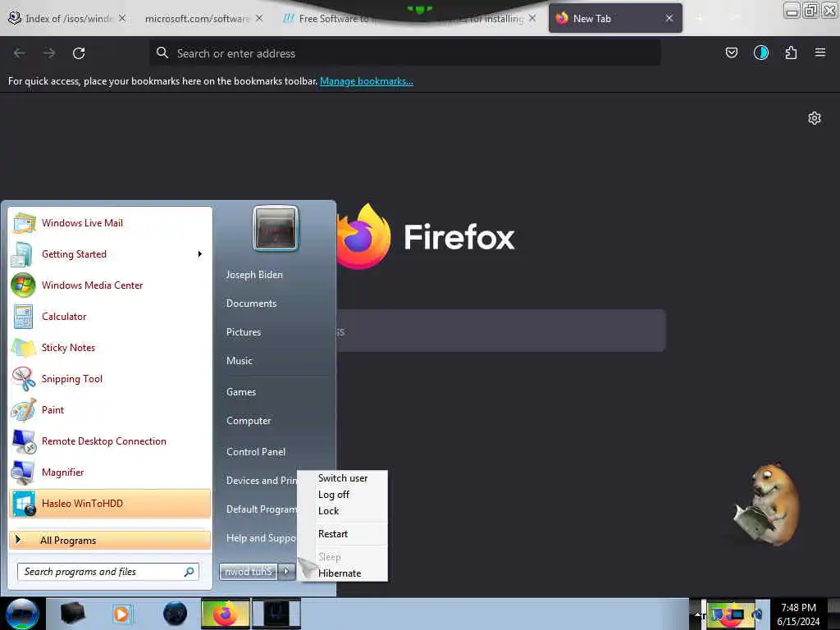This screenshot has width=840, height=630.
Task: Open Firefox extensions menu
Action: pos(791,52)
